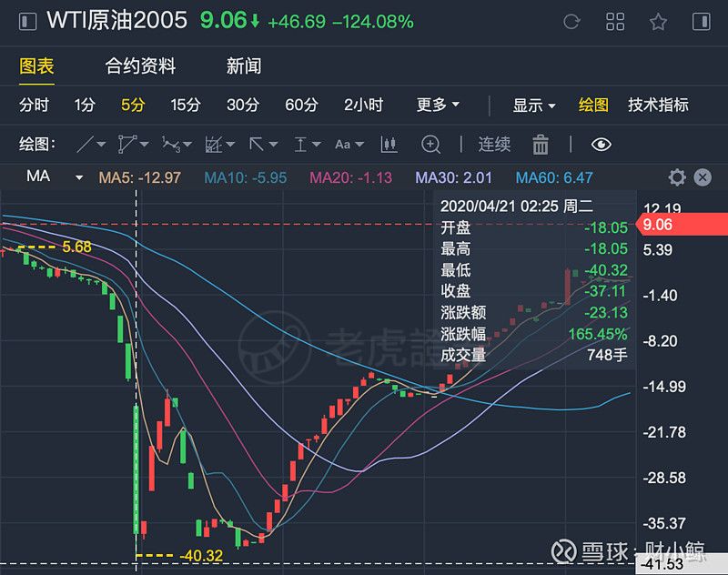Switch to the 新闻 news tab
The width and height of the screenshot is (728, 575).
[244, 66]
